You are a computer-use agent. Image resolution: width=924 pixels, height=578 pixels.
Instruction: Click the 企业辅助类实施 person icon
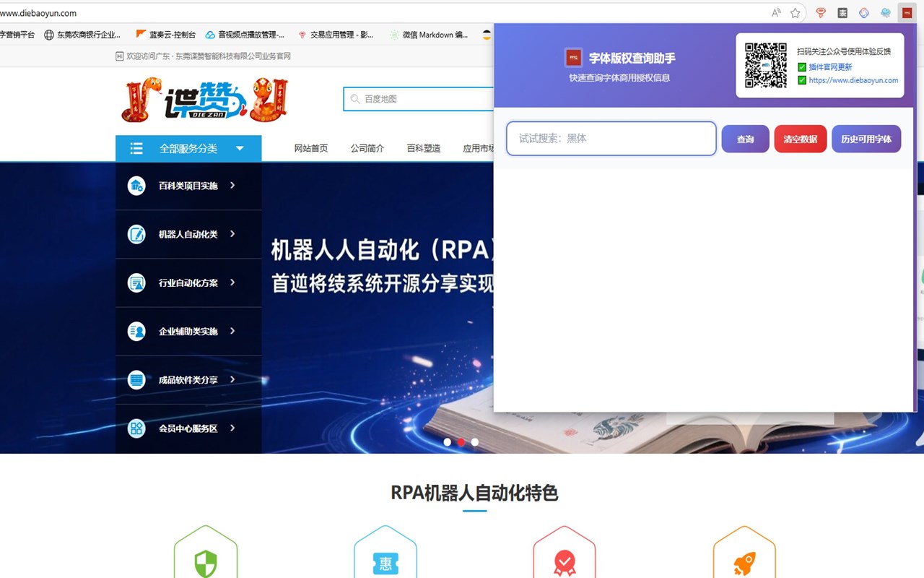pos(136,331)
